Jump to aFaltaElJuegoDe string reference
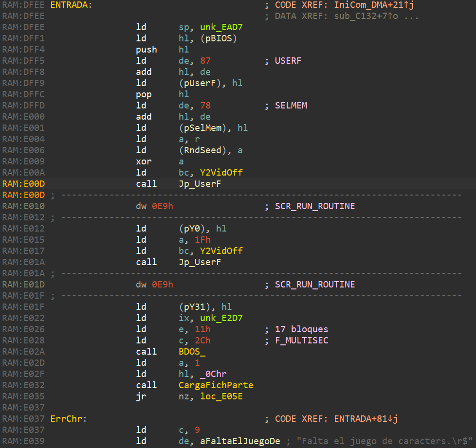Viewport: 476px width, 448px height. tap(240, 441)
